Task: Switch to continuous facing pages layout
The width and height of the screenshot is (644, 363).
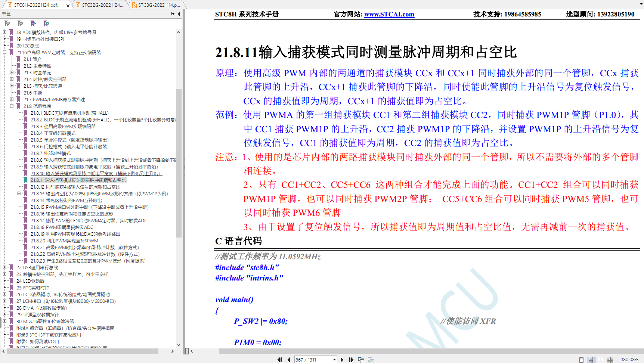Action: 610,360
